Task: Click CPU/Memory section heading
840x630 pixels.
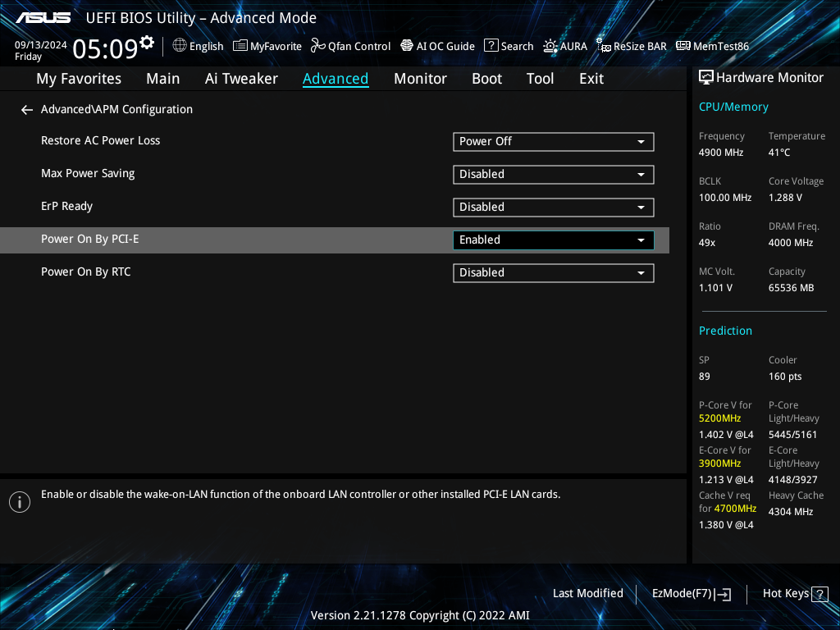Action: click(x=733, y=107)
